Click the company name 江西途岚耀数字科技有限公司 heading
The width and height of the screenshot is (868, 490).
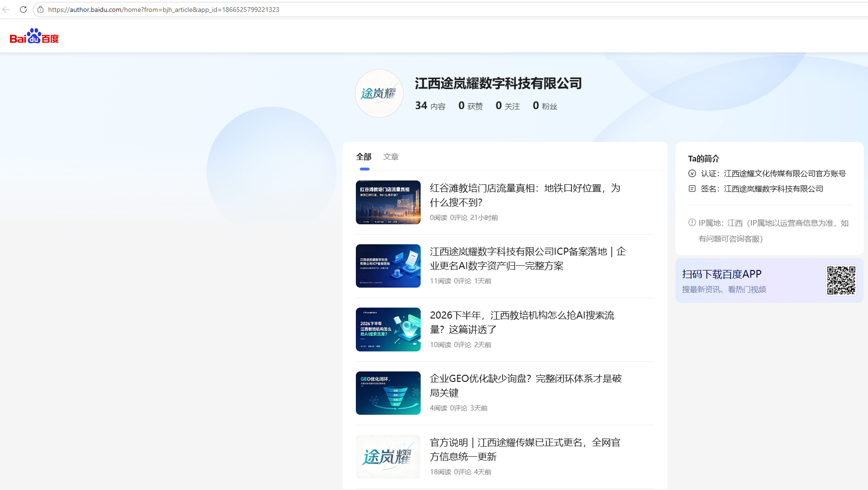pos(498,83)
